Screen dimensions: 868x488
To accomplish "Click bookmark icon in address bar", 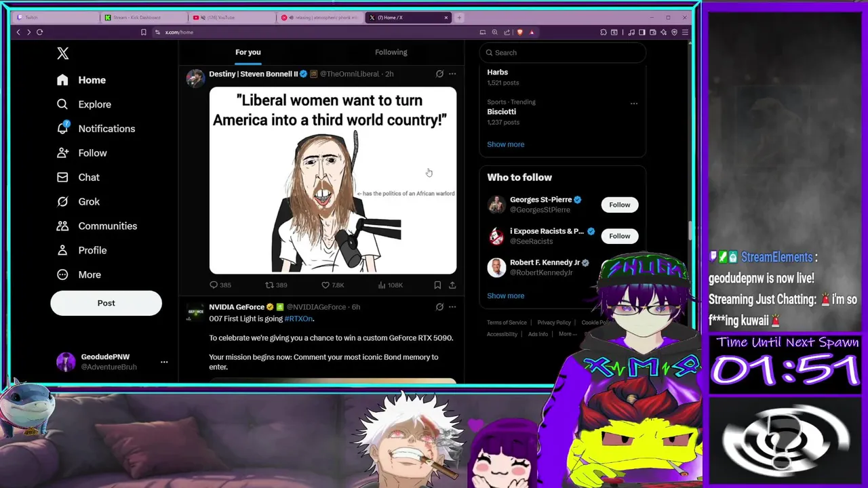I will click(x=144, y=32).
